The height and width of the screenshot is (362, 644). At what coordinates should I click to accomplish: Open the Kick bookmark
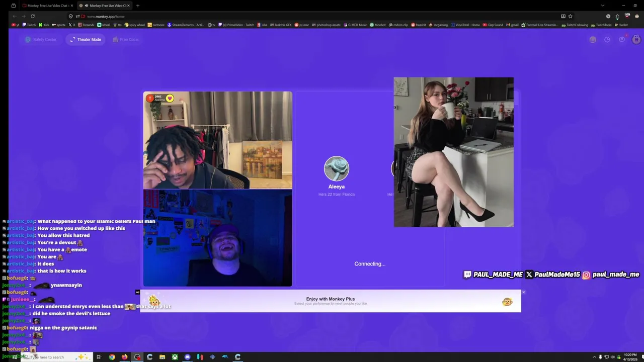[44, 25]
